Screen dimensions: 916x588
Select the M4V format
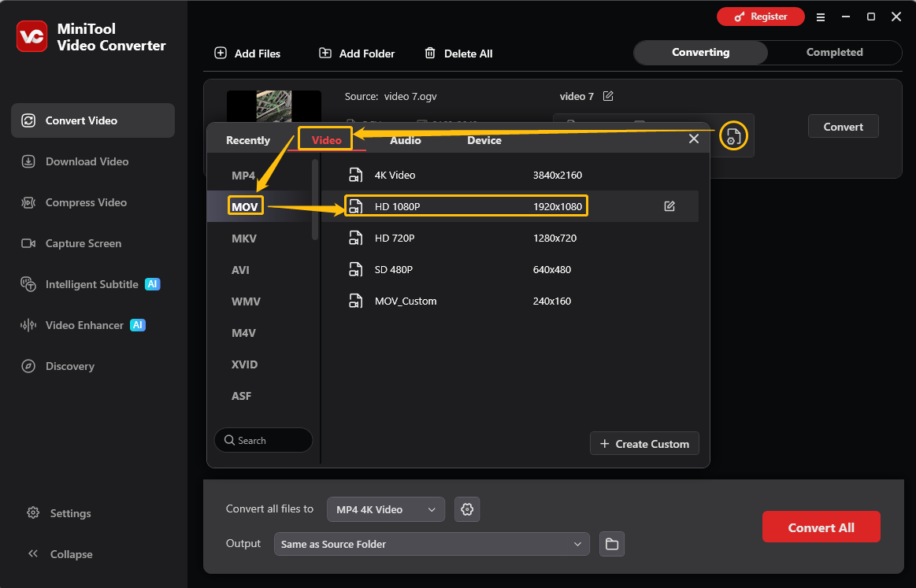coord(243,333)
